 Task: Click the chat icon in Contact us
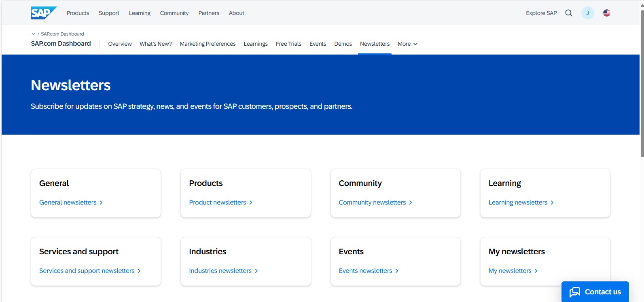coord(574,292)
